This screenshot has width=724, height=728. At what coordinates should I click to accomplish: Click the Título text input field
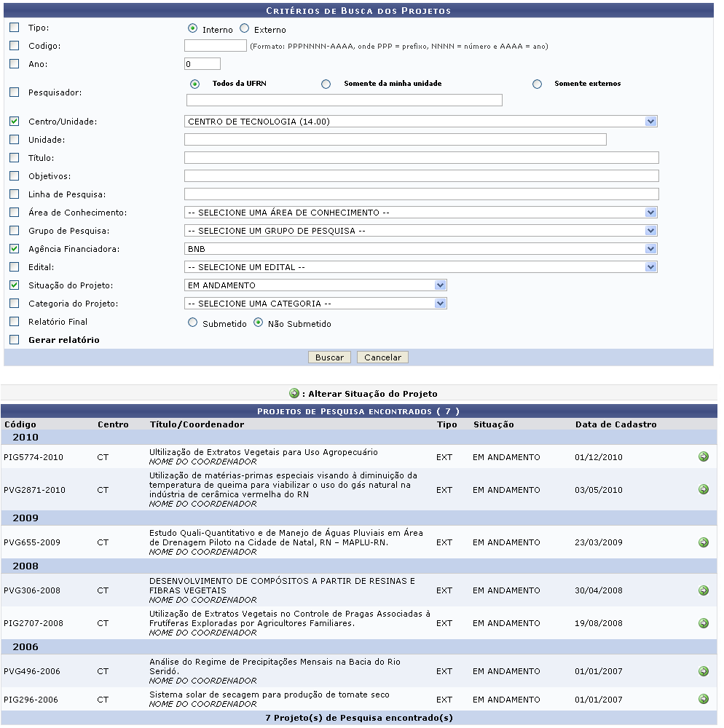point(421,158)
